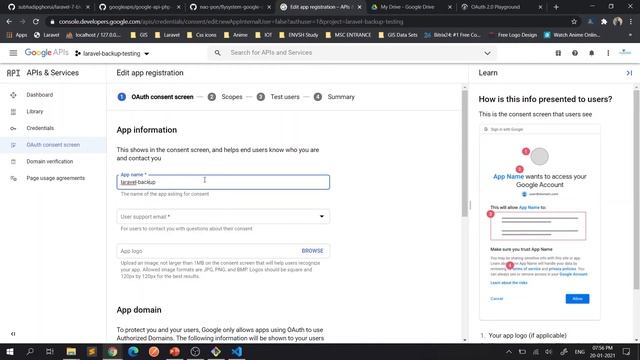Open the Google APIs logo home
The height and width of the screenshot is (360, 640).
pyautogui.click(x=47, y=53)
